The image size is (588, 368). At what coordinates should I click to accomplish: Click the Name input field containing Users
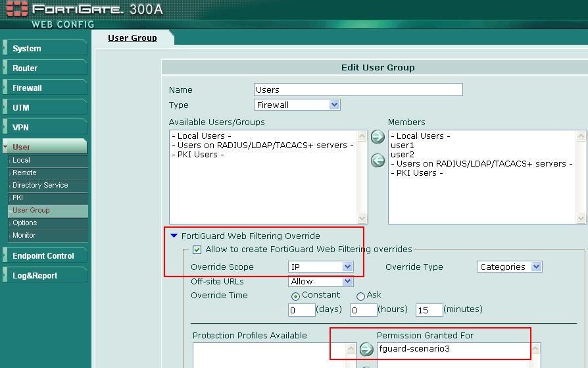tap(358, 90)
